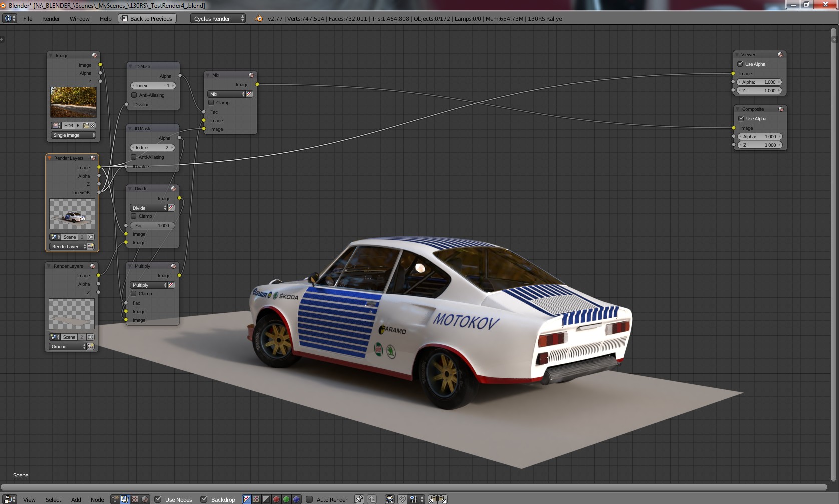Toggle the Use Nodes checkbox
The image size is (839, 504).
click(158, 499)
